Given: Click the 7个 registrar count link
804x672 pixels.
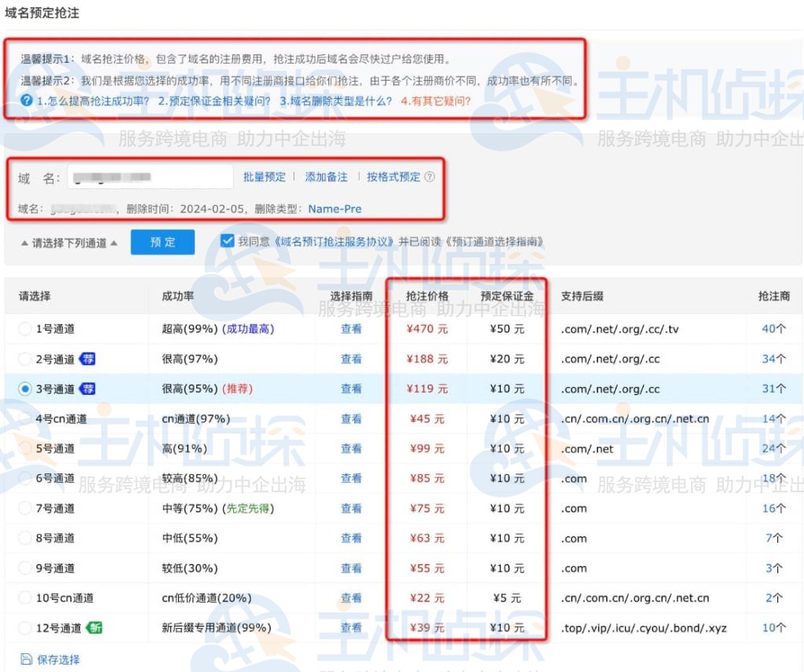Looking at the screenshot, I should tap(774, 539).
